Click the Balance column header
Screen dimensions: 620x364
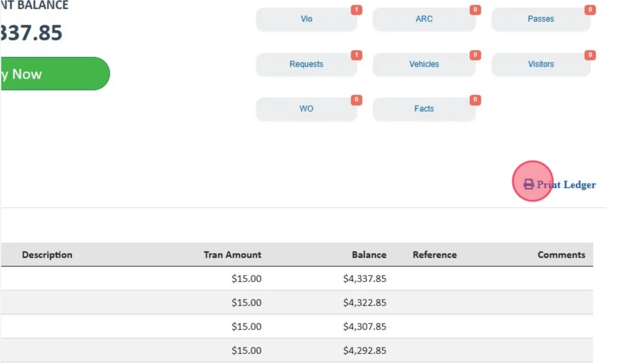369,255
